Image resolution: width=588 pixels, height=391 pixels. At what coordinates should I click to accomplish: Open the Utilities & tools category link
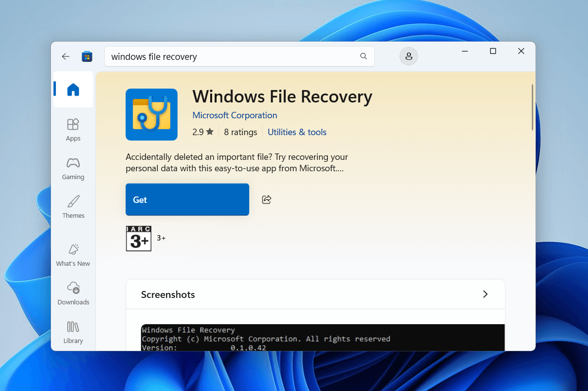pyautogui.click(x=297, y=132)
